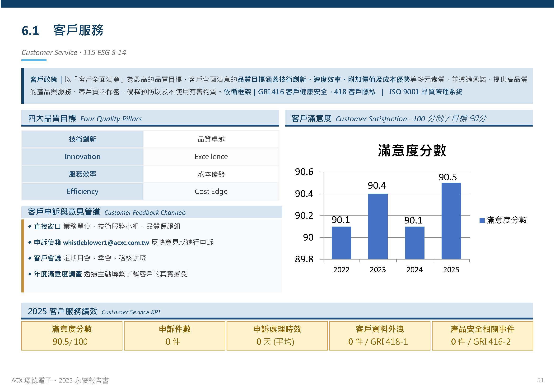Select the 服務效率 table cell
Screen dimensions: 555x392
tap(82, 174)
